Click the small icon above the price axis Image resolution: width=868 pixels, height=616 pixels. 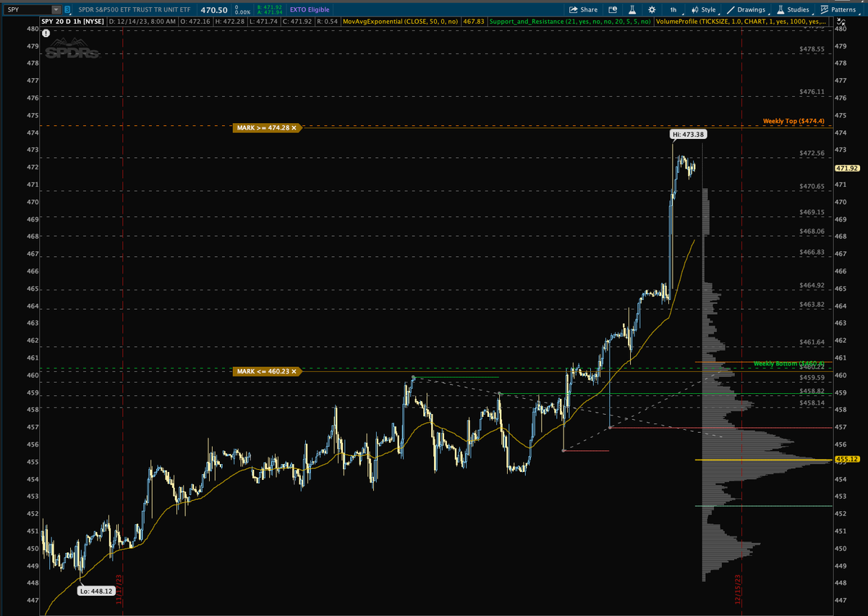pyautogui.click(x=841, y=22)
